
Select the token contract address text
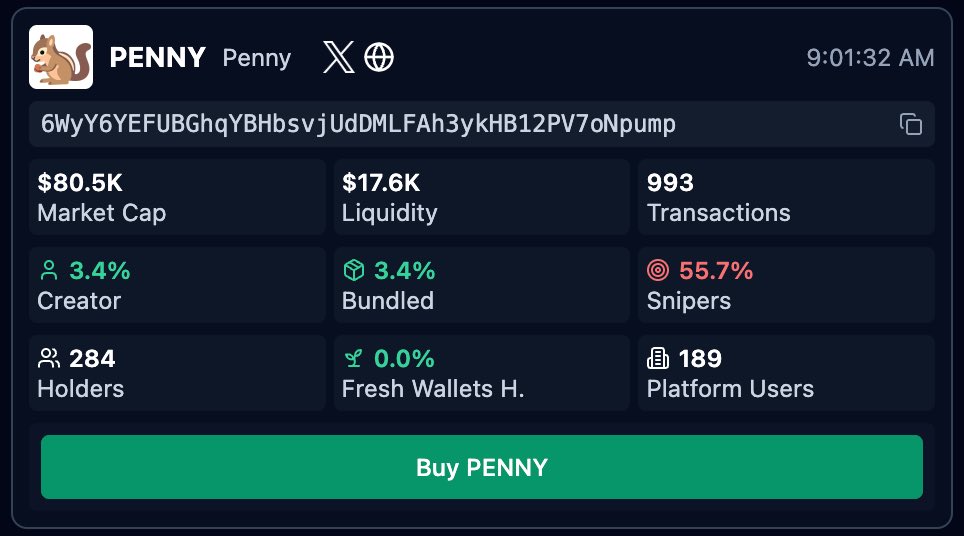pyautogui.click(x=358, y=124)
